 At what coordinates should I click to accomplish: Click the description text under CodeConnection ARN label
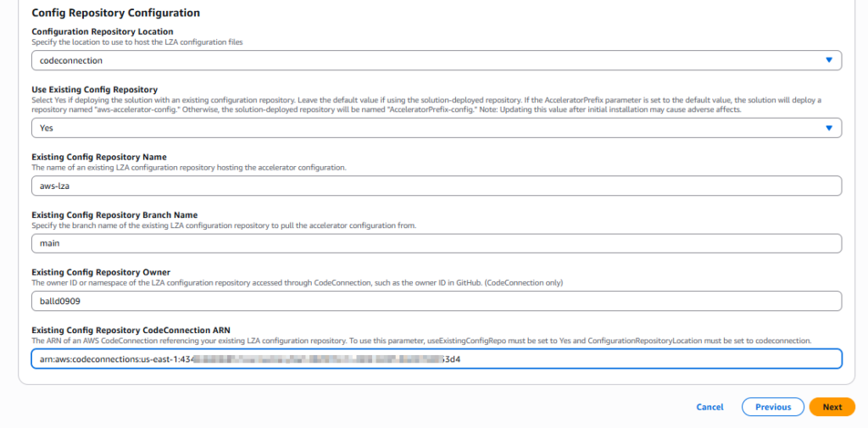(x=421, y=340)
